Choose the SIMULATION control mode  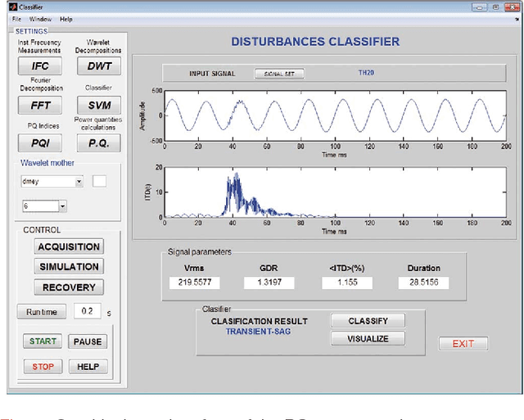[69, 267]
